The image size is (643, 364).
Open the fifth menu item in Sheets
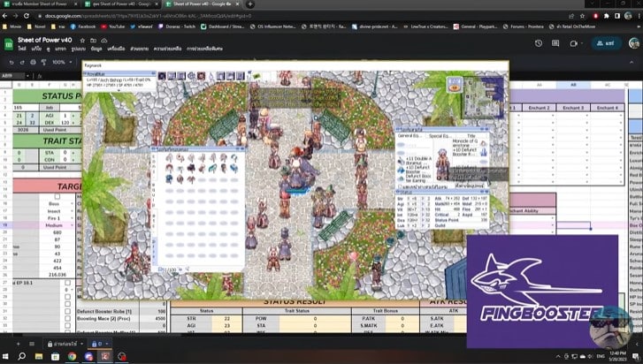coord(79,49)
